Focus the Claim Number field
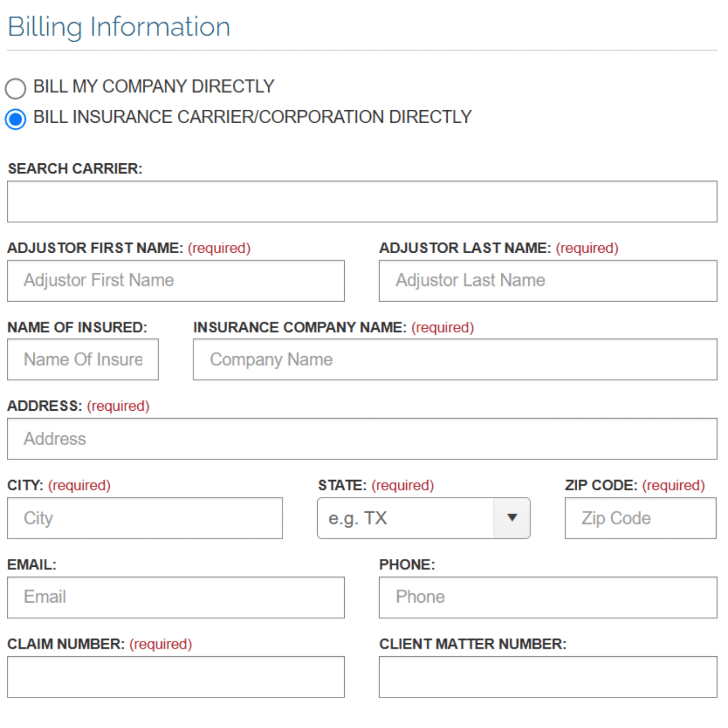728x728 pixels. pyautogui.click(x=176, y=677)
